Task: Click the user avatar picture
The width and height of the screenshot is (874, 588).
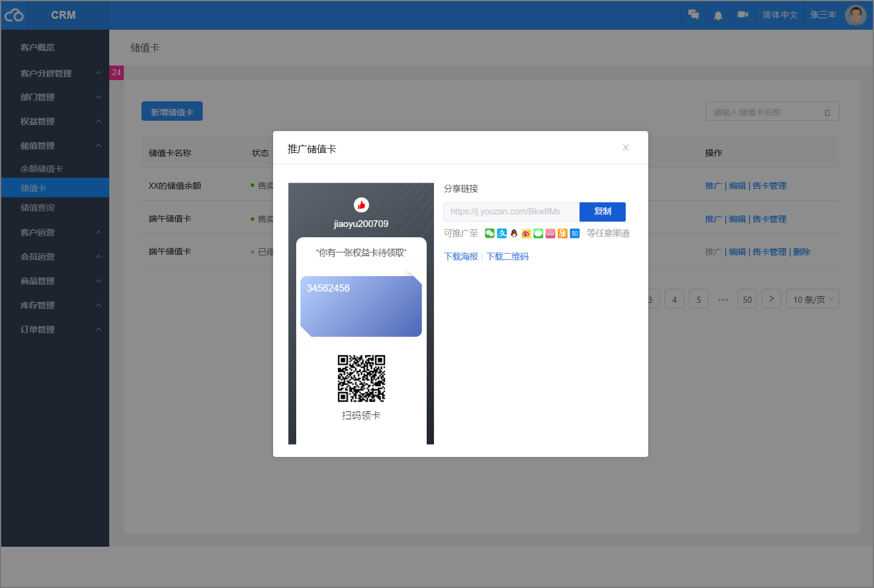Action: click(x=856, y=15)
